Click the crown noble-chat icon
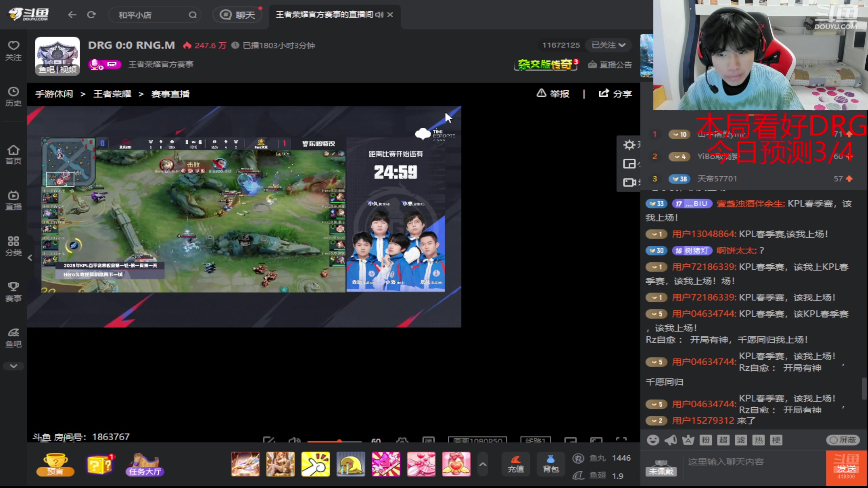The image size is (868, 488). [x=688, y=440]
